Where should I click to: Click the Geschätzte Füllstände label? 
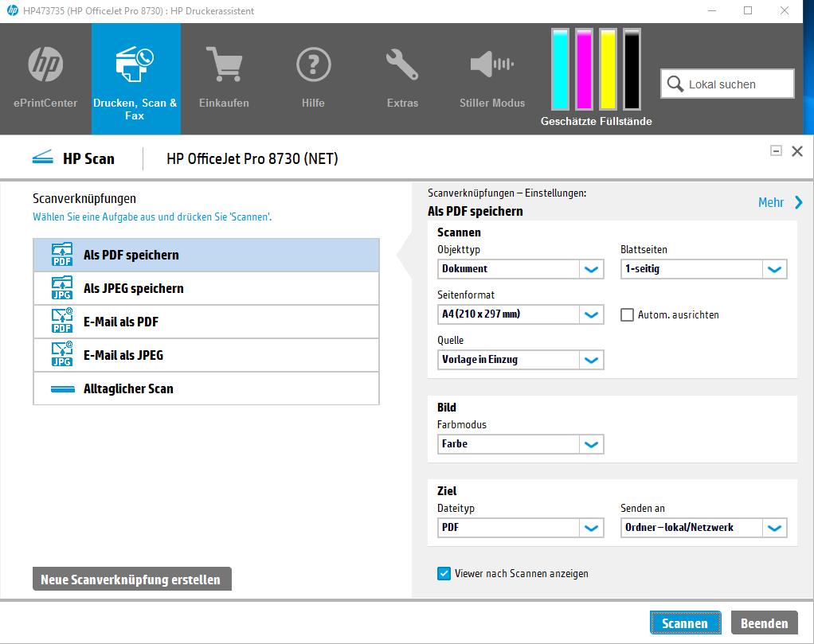click(596, 122)
